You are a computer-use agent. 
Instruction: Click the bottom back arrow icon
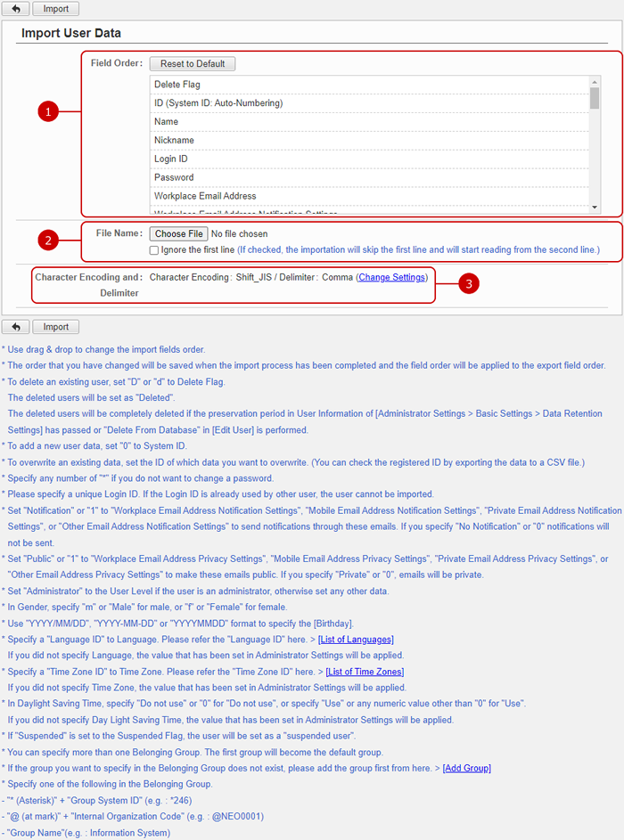pyautogui.click(x=16, y=327)
